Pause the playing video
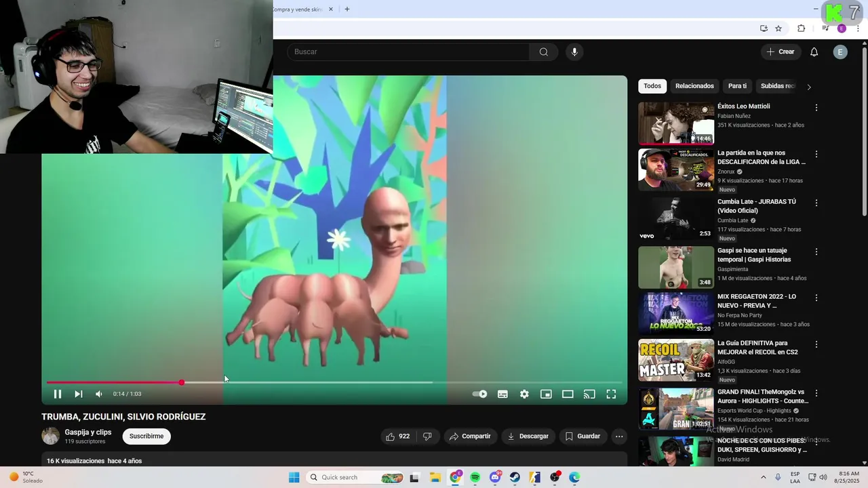Viewport: 868px width, 488px height. (58, 394)
